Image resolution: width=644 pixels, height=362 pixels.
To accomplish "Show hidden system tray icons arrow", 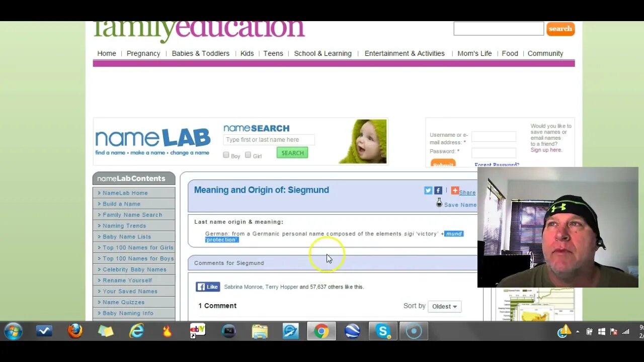I will (578, 332).
